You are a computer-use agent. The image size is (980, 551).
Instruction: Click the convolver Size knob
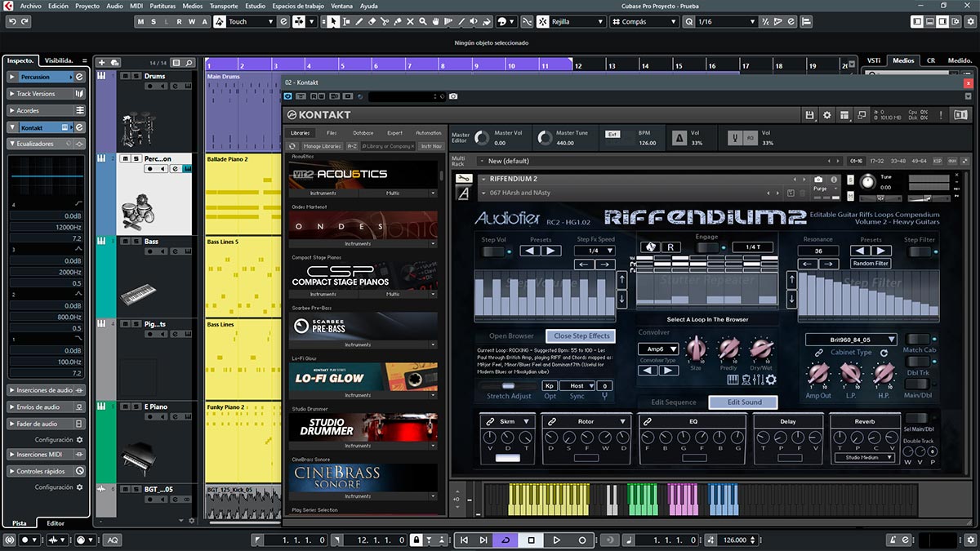[x=696, y=351]
